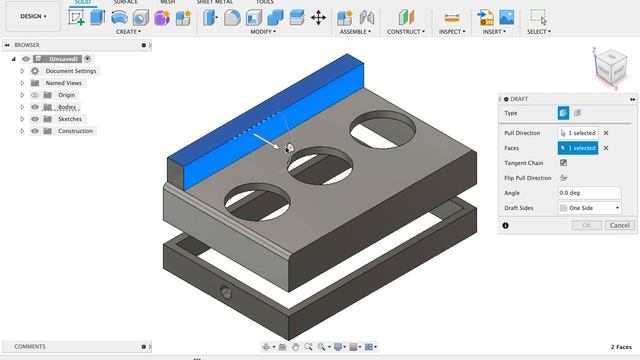Click the Flip Pull Direction icon

(x=564, y=178)
